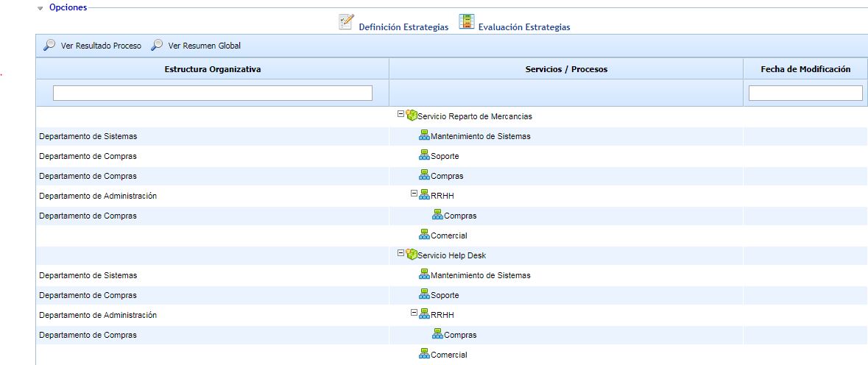868x365 pixels.
Task: Open the Definición Estrategias link
Action: (x=403, y=27)
